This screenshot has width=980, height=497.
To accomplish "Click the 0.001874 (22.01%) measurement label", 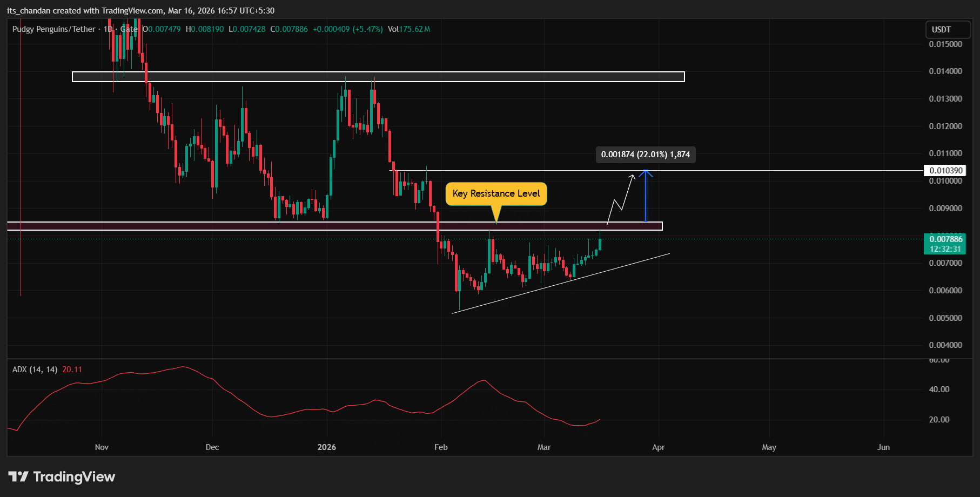I will click(x=645, y=155).
